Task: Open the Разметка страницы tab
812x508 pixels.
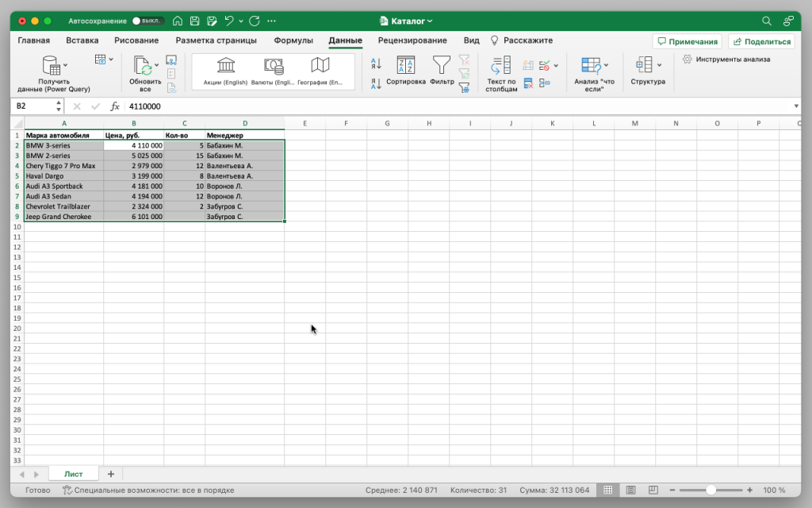Action: [216, 40]
